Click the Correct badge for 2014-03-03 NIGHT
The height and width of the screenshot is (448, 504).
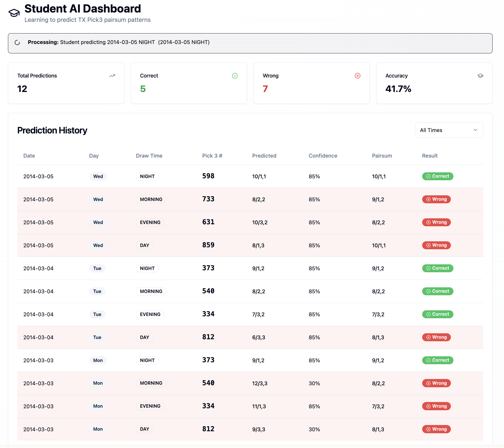(x=438, y=360)
